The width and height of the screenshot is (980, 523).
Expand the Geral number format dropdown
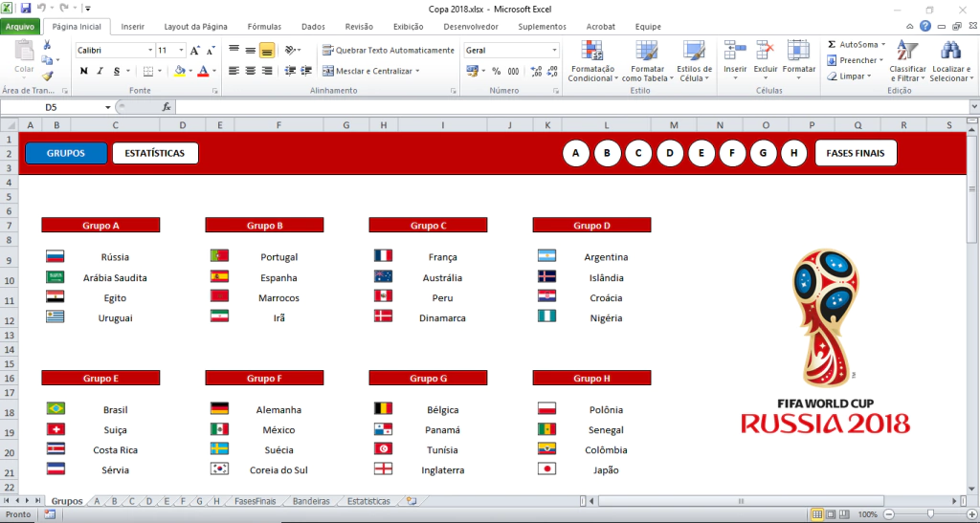tap(554, 51)
